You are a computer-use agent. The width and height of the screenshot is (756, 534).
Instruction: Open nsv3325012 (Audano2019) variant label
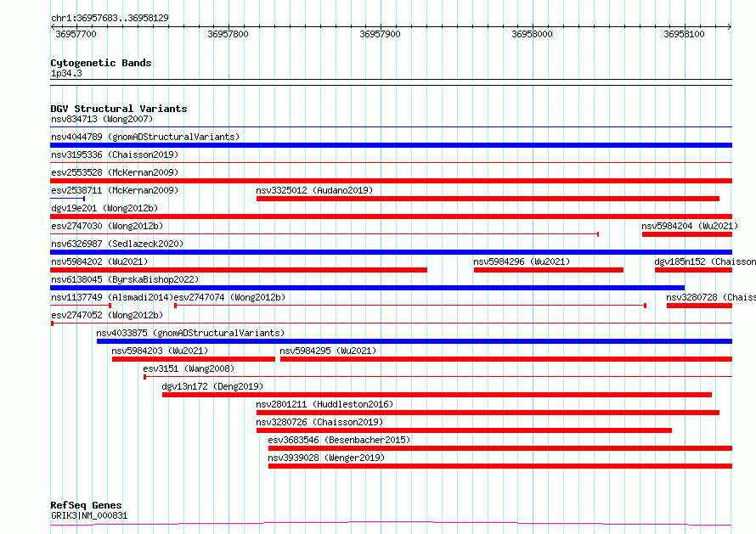pos(314,190)
